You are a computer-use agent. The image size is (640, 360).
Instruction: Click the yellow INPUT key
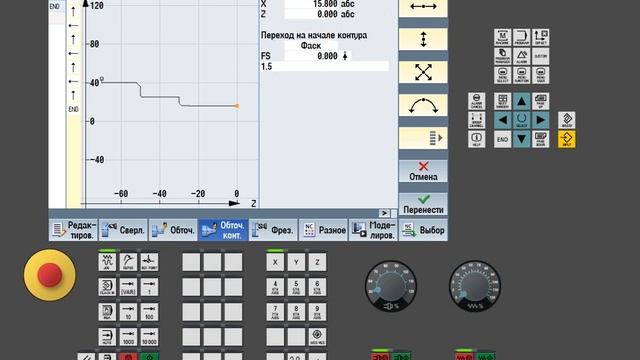coord(567,139)
